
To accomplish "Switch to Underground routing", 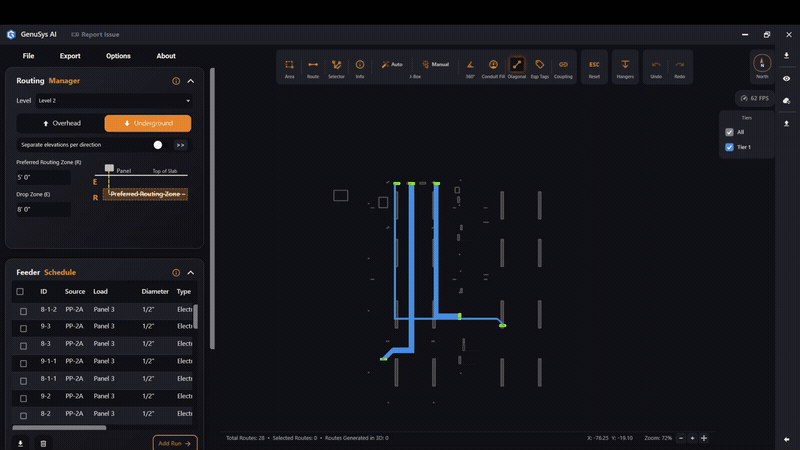I will pos(148,123).
